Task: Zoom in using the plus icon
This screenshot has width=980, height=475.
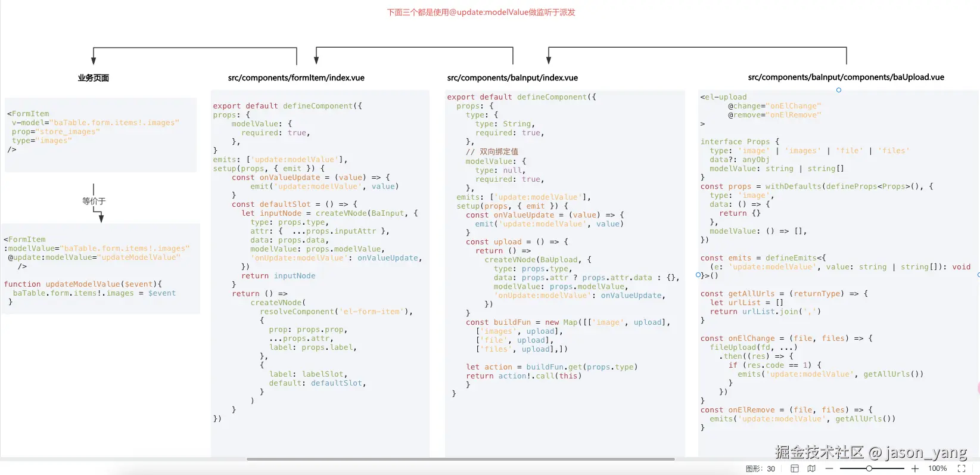Action: (x=915, y=468)
